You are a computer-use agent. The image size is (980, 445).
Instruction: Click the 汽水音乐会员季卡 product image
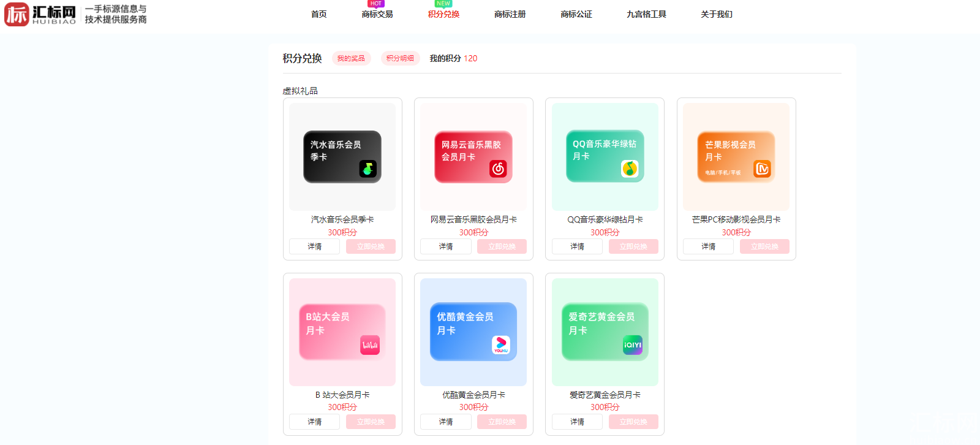pyautogui.click(x=342, y=157)
